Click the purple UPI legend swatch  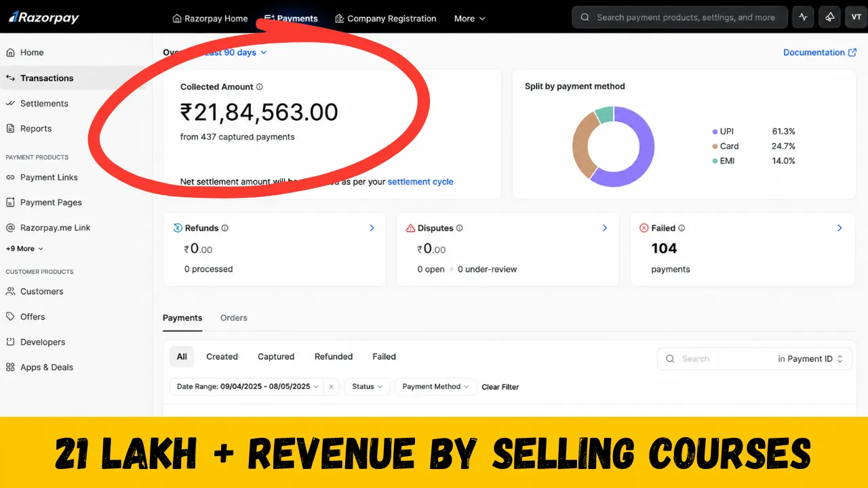coord(715,131)
